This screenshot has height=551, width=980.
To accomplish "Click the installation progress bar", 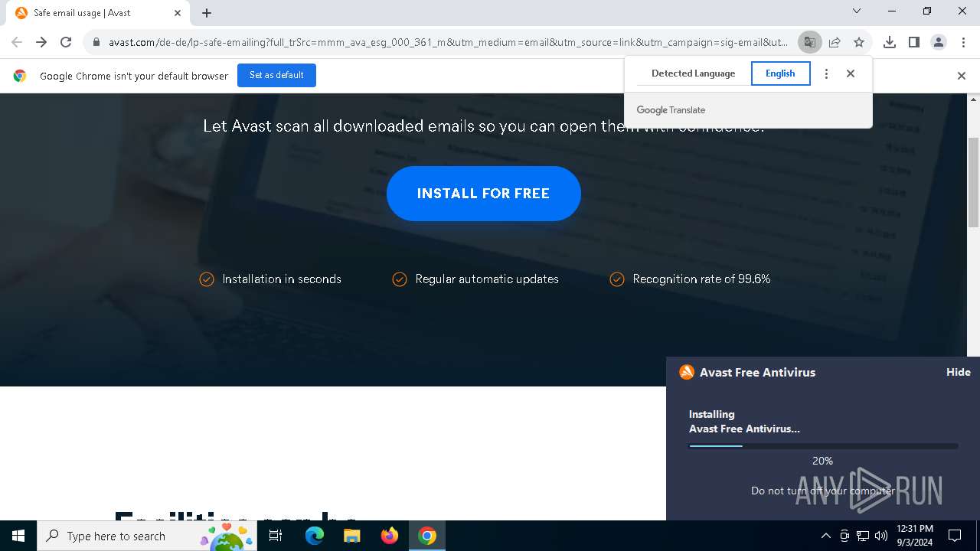I will (823, 446).
